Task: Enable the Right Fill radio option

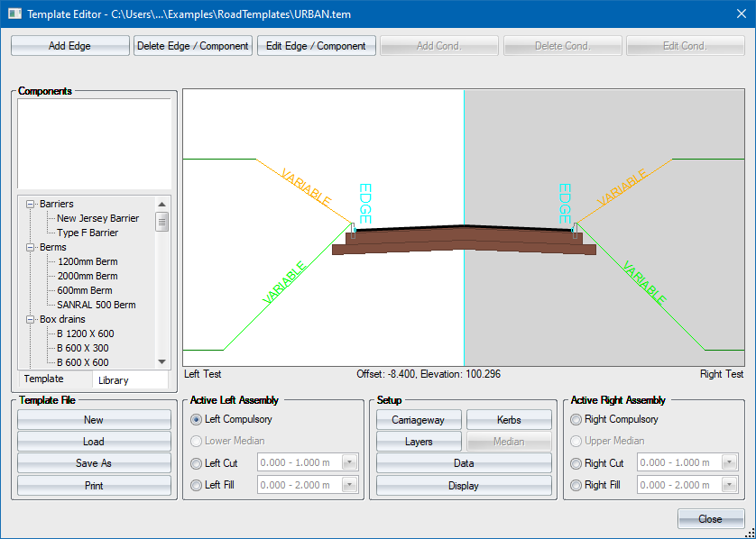Action: tap(576, 485)
